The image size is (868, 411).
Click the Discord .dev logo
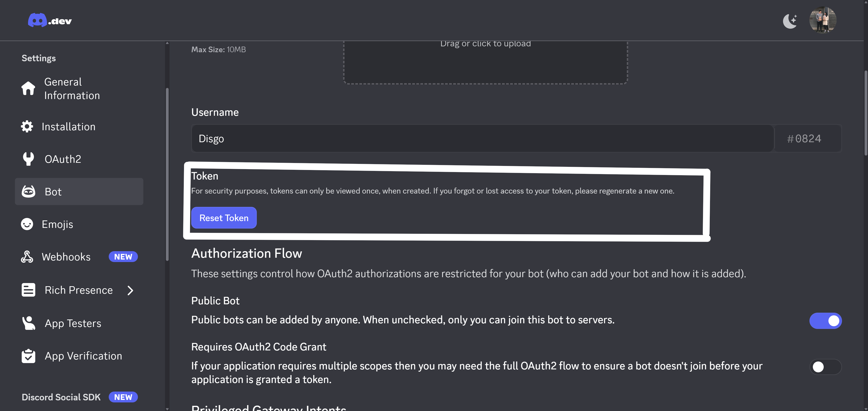pyautogui.click(x=50, y=21)
